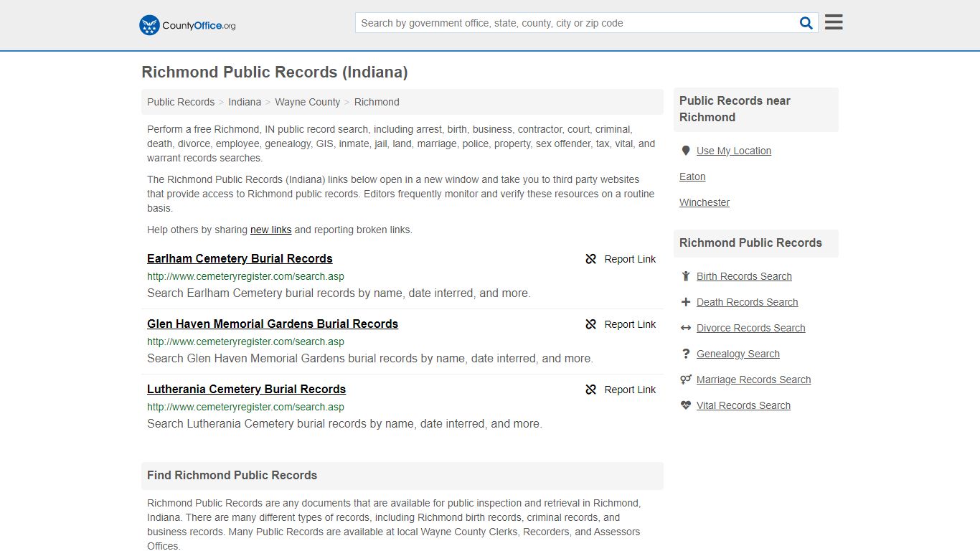980x551 pixels.
Task: Click the Search Glen Haven Memorial Gardens description
Action: [x=370, y=358]
